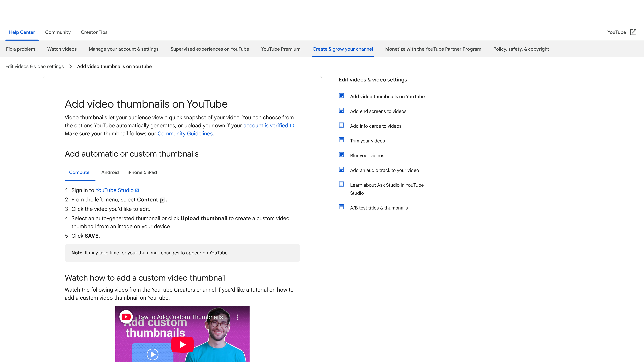The width and height of the screenshot is (644, 362).
Task: Select Creator Tips in the top navigation
Action: click(x=94, y=32)
